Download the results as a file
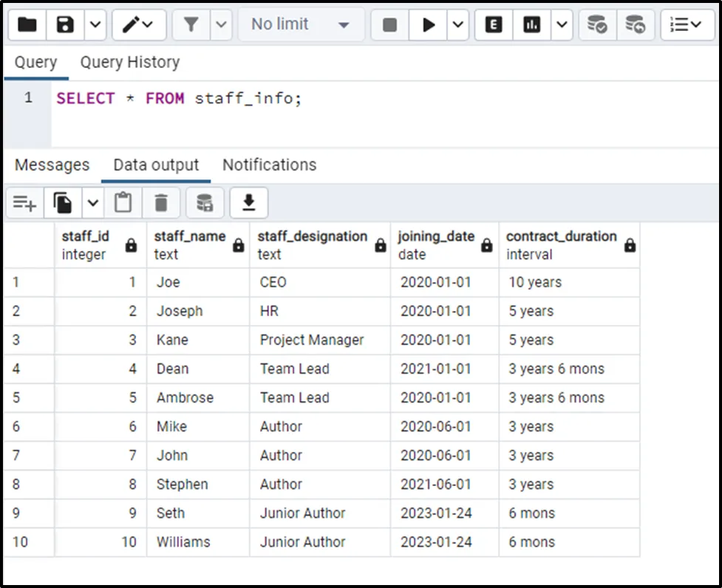This screenshot has height=588, width=722. (249, 202)
